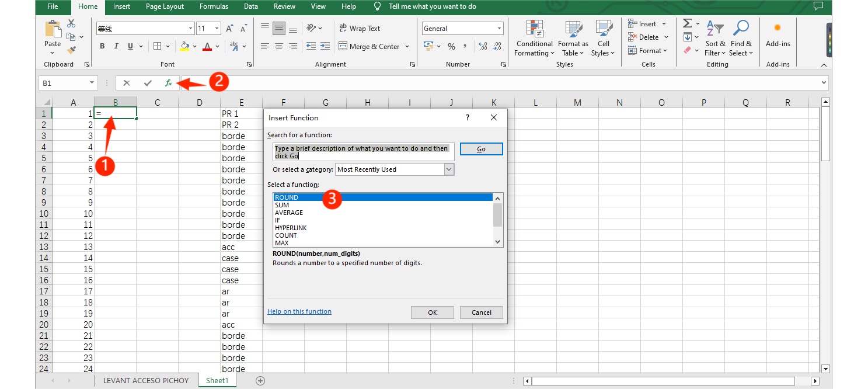The height and width of the screenshot is (389, 868).
Task: Open the function category dropdown
Action: coord(448,169)
